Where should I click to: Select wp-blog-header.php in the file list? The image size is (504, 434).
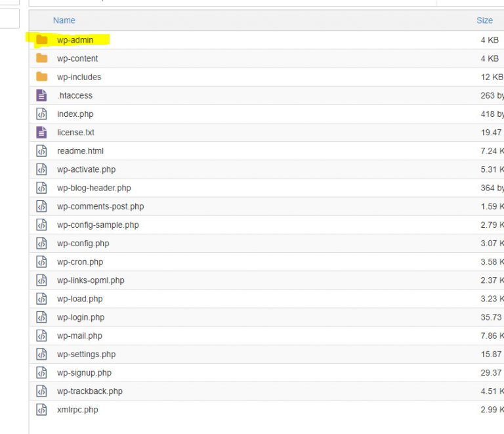[94, 188]
